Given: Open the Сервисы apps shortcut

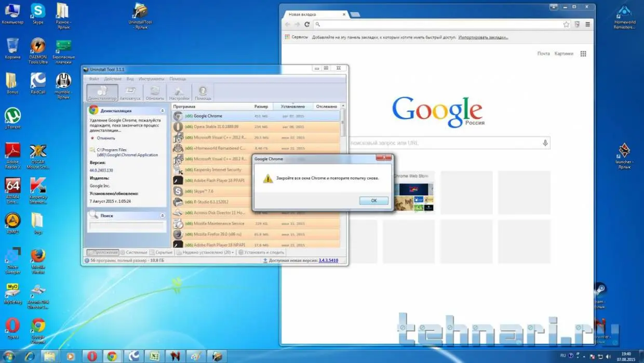Looking at the screenshot, I should tap(296, 37).
